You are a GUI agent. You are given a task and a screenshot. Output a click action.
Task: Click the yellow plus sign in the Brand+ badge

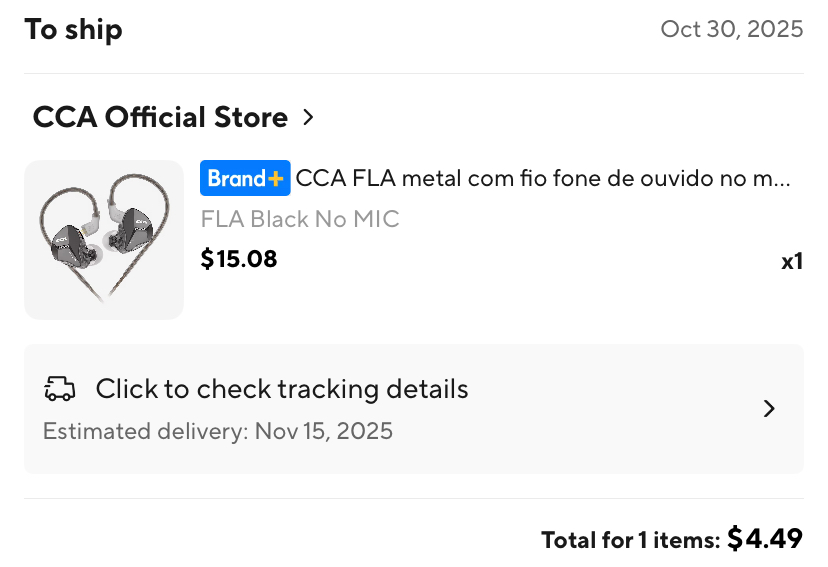coord(276,179)
